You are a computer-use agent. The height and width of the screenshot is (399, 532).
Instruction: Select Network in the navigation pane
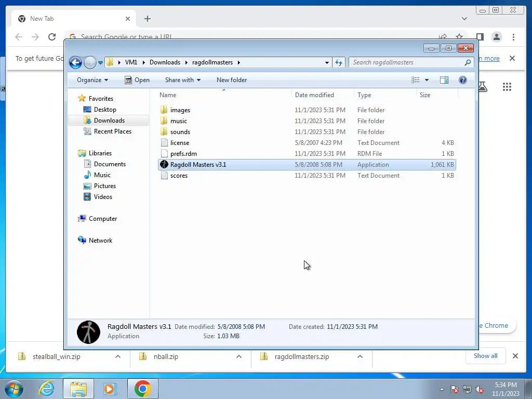(100, 241)
